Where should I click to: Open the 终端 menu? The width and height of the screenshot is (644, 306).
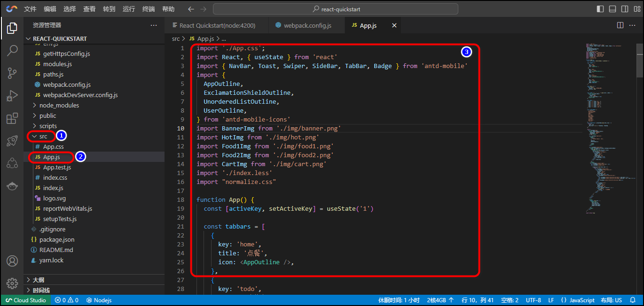(149, 9)
